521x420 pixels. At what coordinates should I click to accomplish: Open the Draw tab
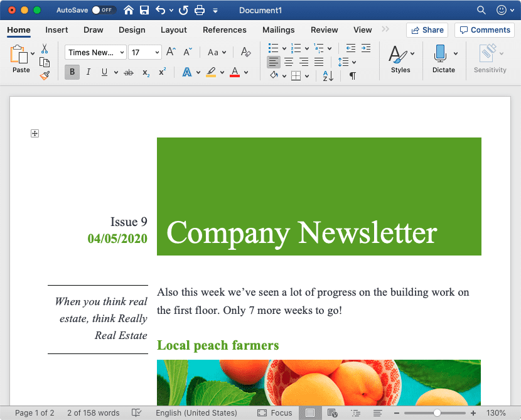point(94,30)
